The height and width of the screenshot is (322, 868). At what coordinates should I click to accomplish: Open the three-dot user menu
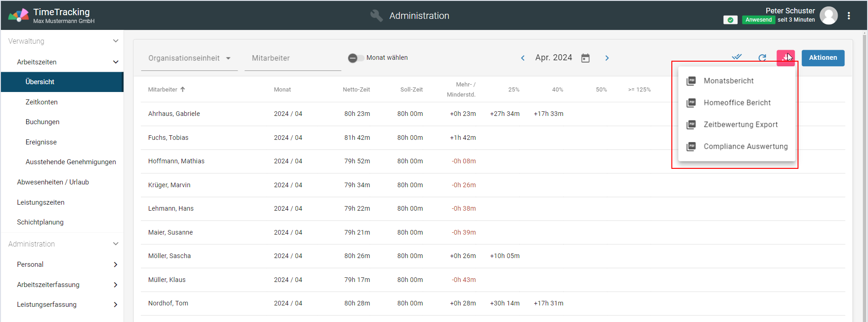[x=849, y=16]
